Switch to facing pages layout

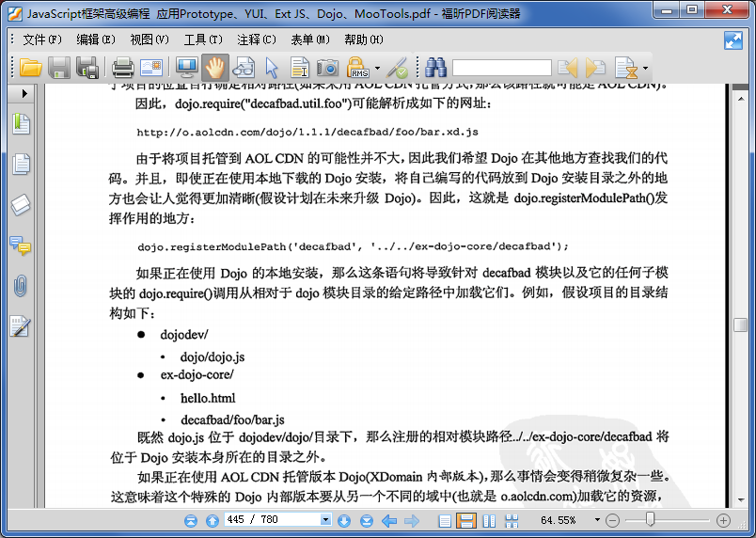pyautogui.click(x=489, y=521)
